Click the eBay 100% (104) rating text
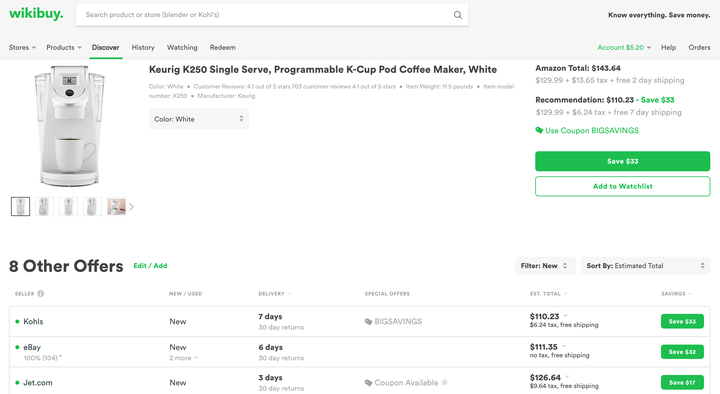 [42, 358]
